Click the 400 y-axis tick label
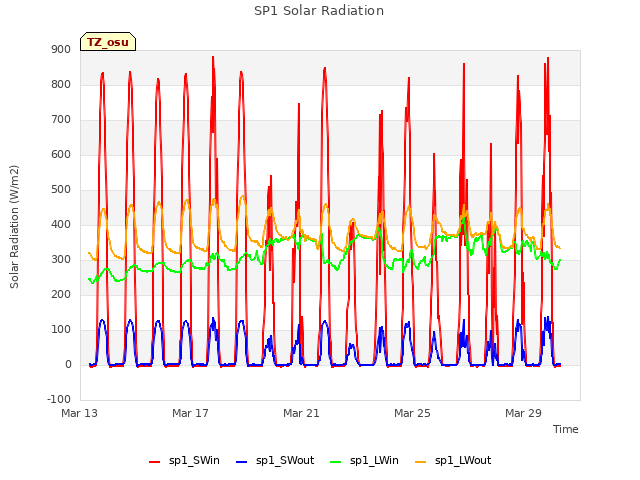 coord(61,225)
